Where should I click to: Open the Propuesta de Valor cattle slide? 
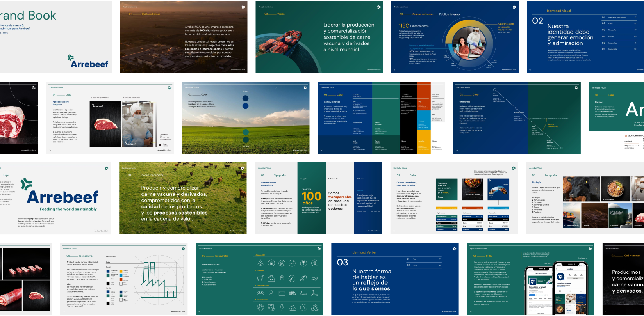[183, 199]
